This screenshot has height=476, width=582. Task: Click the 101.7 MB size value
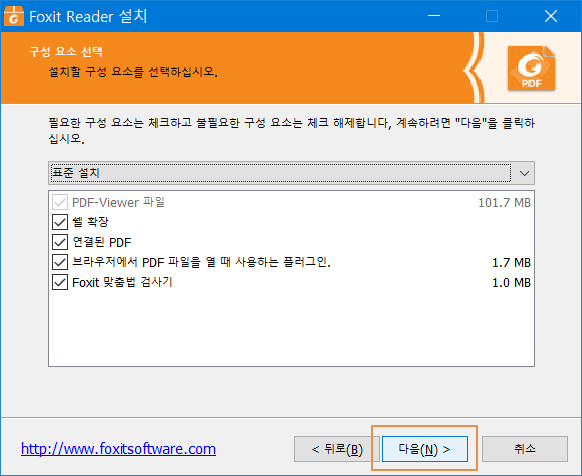(x=504, y=203)
